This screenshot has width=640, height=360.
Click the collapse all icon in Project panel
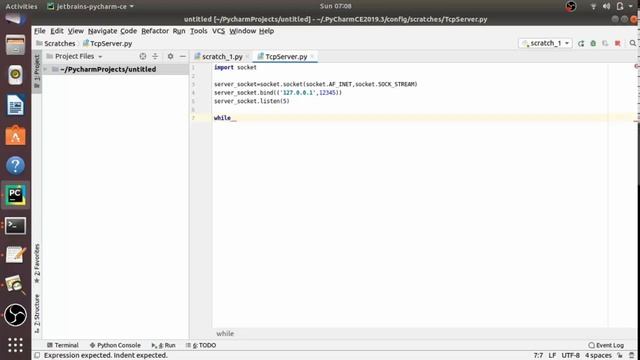pos(155,56)
